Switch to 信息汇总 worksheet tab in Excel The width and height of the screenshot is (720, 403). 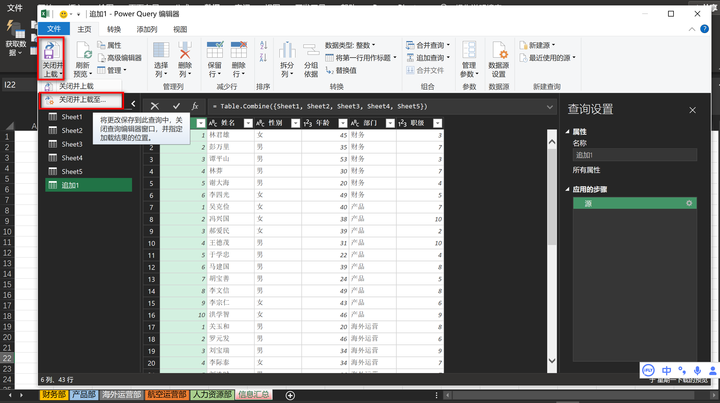point(253,395)
